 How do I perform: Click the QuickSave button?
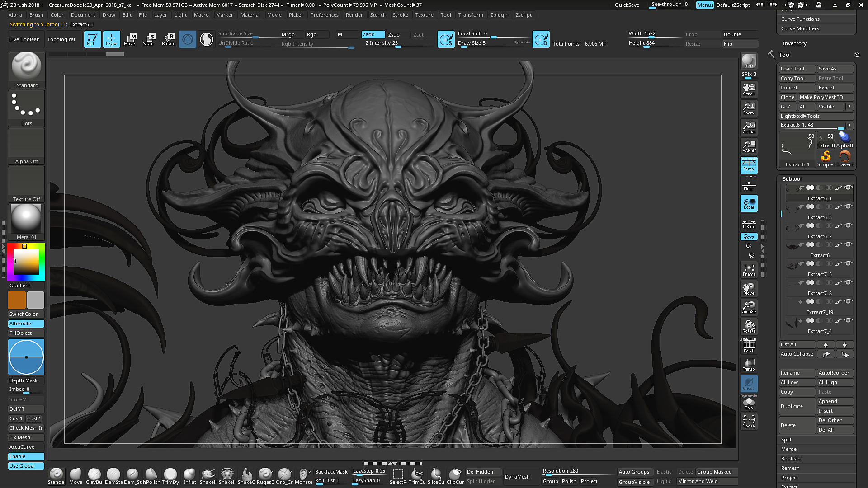[627, 5]
